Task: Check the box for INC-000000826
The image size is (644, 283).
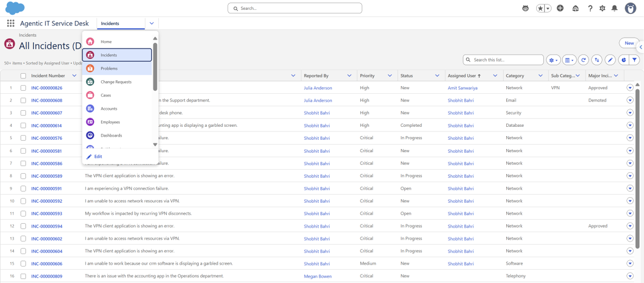Action: 23,88
